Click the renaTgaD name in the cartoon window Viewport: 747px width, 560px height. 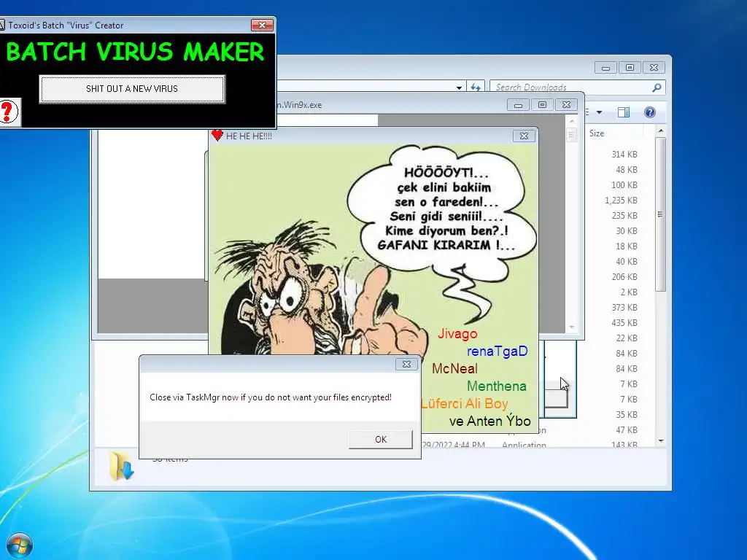498,351
